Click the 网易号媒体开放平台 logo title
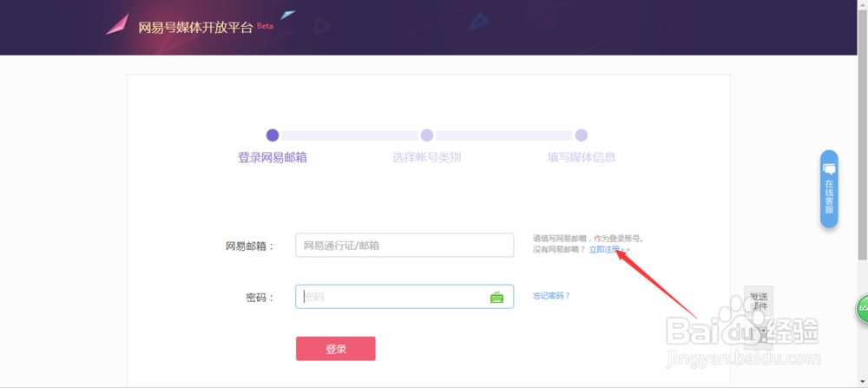This screenshot has height=388, width=868. [195, 27]
